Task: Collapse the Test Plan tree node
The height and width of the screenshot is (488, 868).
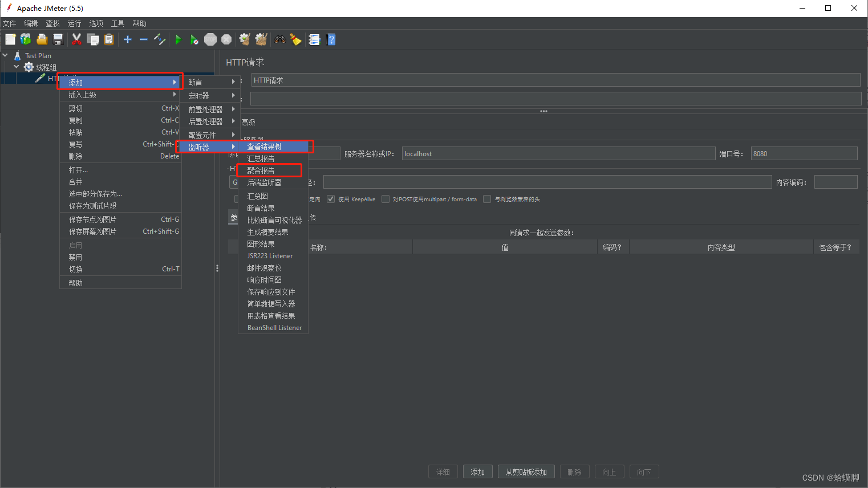Action: [x=6, y=55]
